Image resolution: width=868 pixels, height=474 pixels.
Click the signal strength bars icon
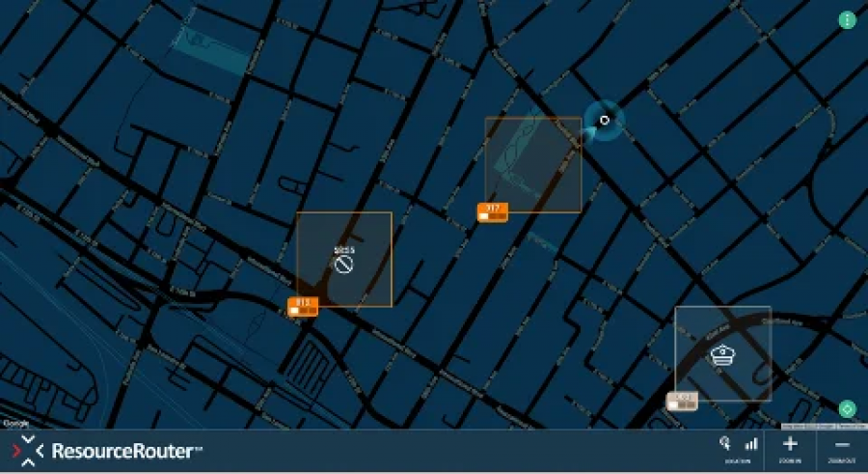750,444
